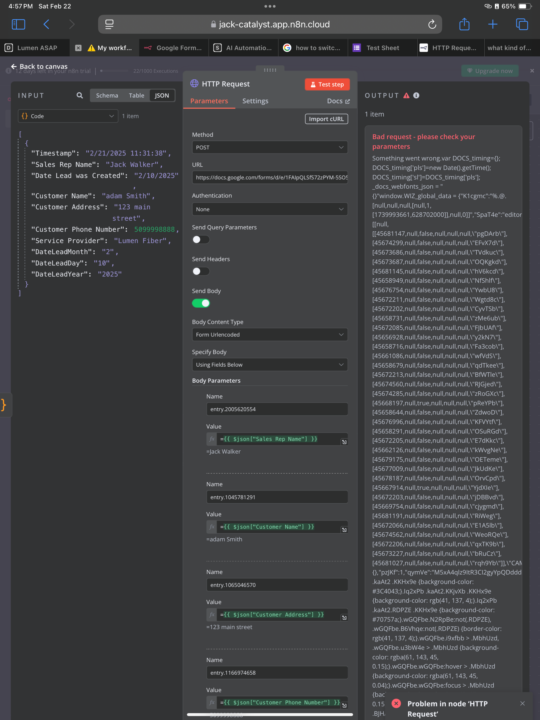Open the Specify Body dropdown
The image size is (540, 720).
click(270, 365)
